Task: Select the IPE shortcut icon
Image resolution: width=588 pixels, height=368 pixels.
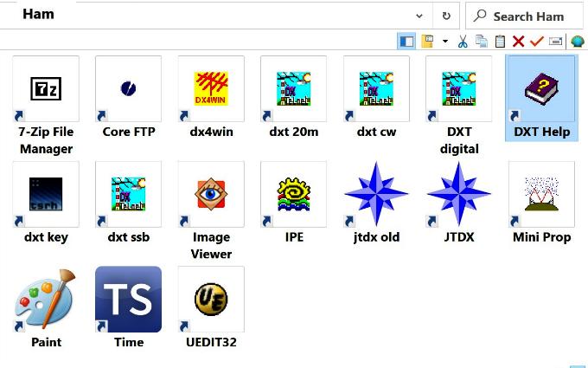Action: click(294, 194)
